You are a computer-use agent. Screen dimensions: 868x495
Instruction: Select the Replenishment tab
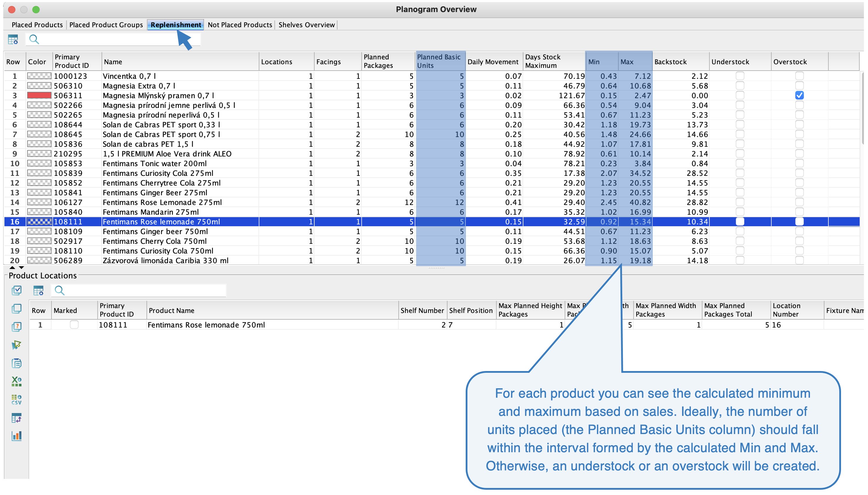175,25
